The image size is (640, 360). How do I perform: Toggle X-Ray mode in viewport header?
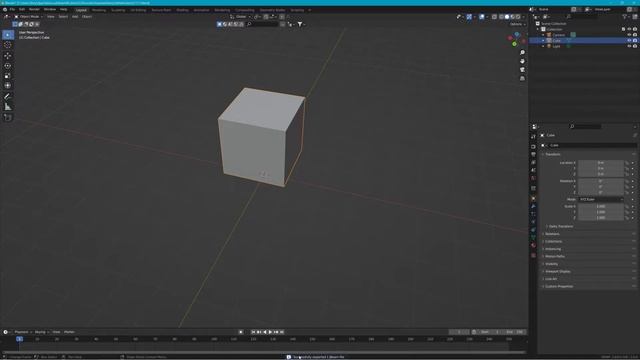(494, 17)
